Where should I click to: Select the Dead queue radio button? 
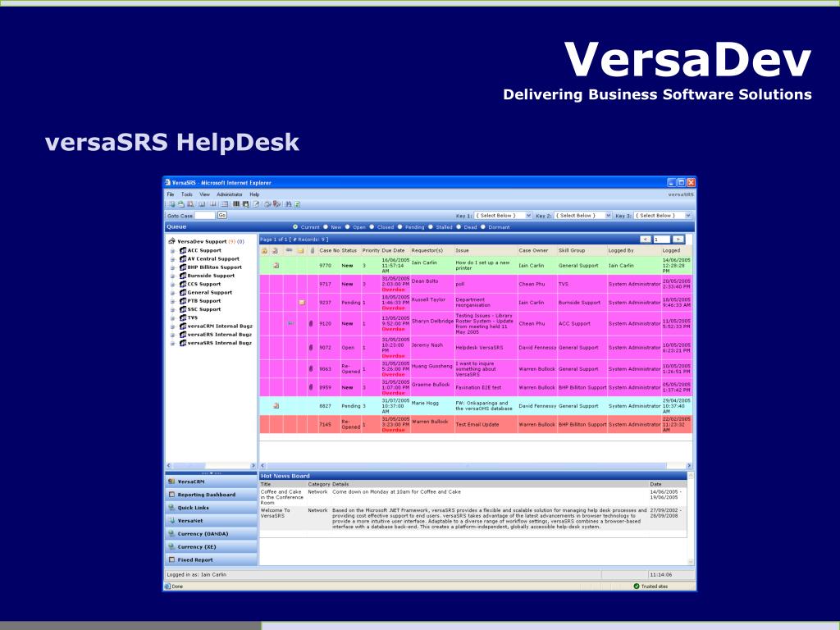459,227
